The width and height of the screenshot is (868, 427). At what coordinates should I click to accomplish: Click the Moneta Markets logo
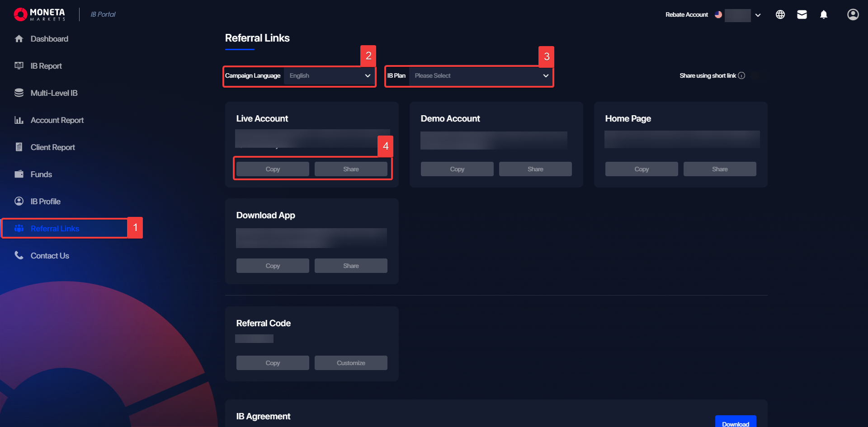(x=40, y=14)
